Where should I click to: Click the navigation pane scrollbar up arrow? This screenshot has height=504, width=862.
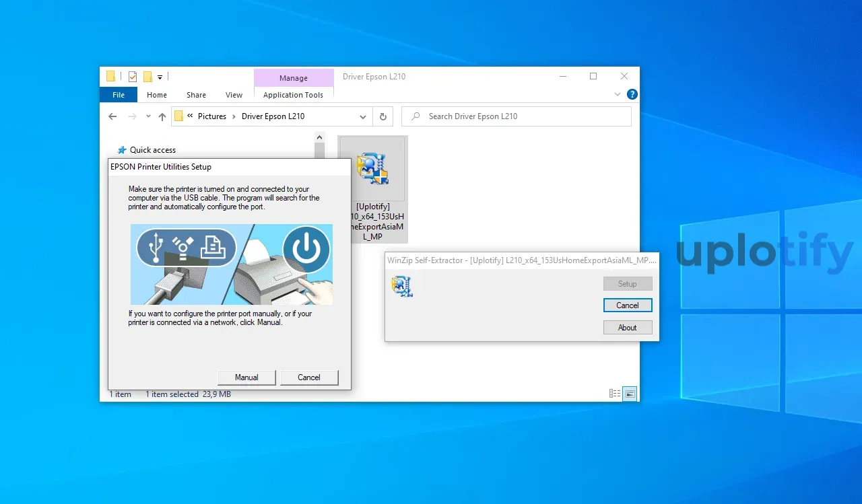(320, 137)
